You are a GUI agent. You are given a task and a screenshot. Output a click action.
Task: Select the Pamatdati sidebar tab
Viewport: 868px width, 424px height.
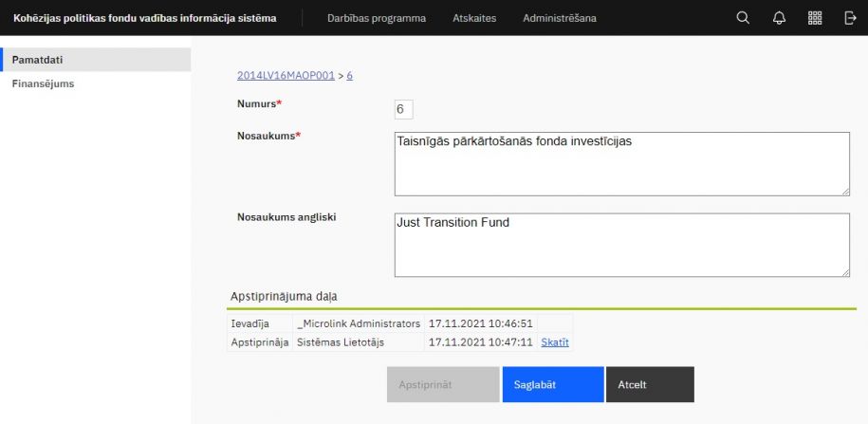click(x=95, y=60)
